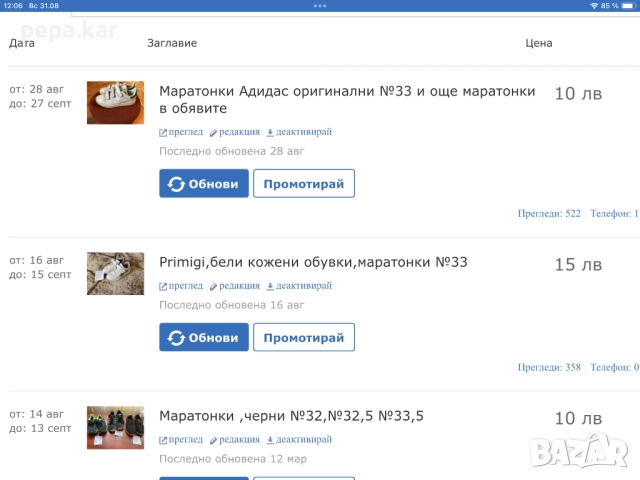Click the Обнови button for the Adidas listing
Image resolution: width=640 pixels, height=480 pixels.
click(x=204, y=184)
